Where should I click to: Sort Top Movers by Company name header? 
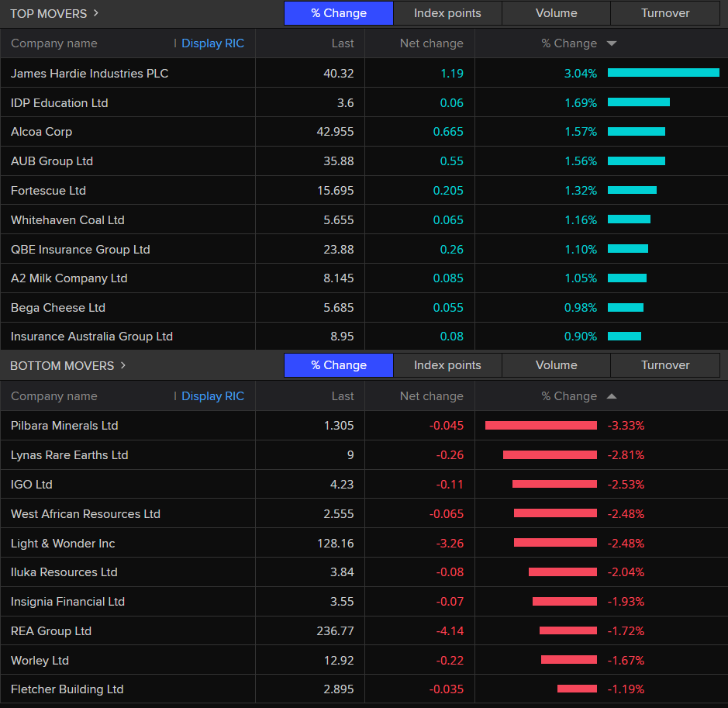(x=53, y=43)
